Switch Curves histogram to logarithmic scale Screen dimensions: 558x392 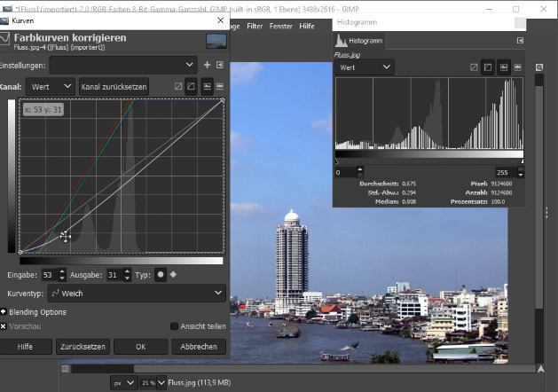point(220,86)
